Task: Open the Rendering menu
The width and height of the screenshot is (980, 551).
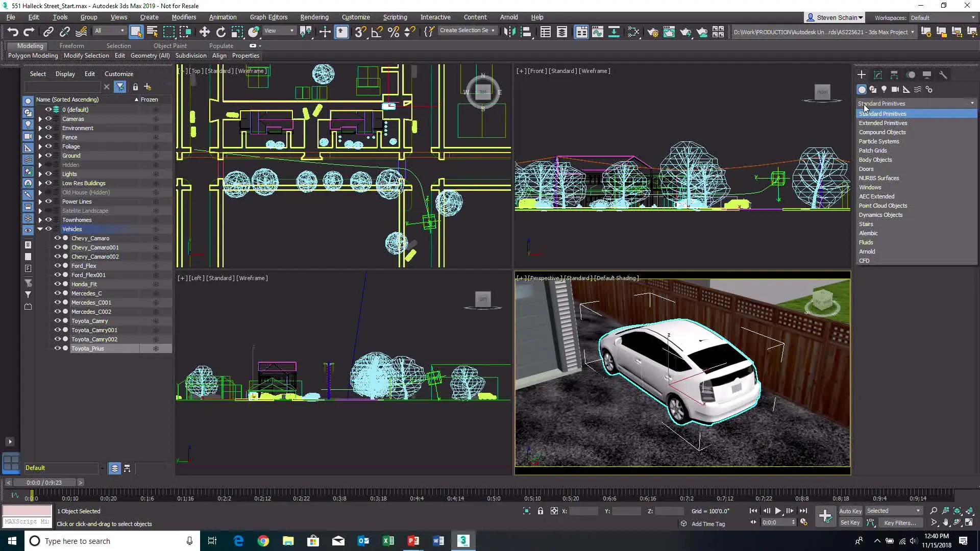Action: pos(314,17)
